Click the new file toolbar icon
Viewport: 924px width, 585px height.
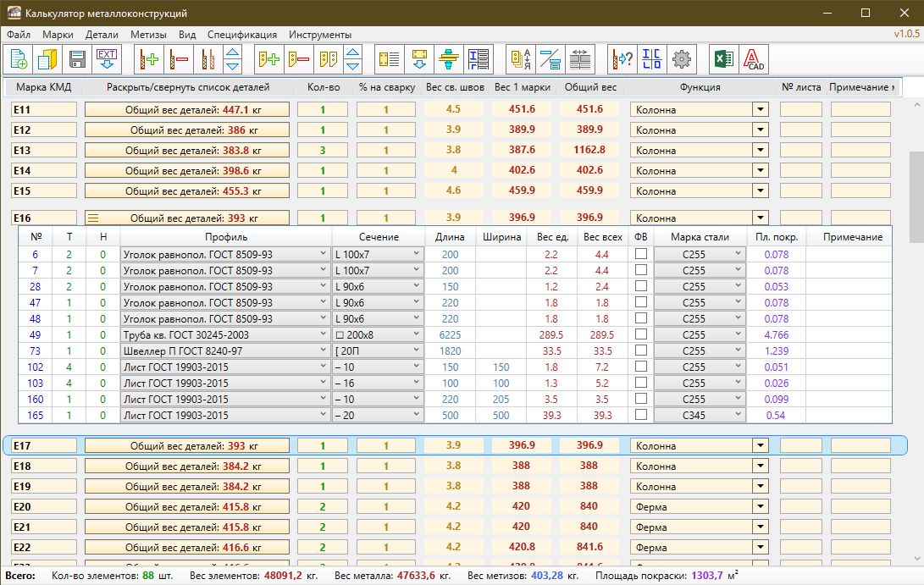tap(19, 59)
